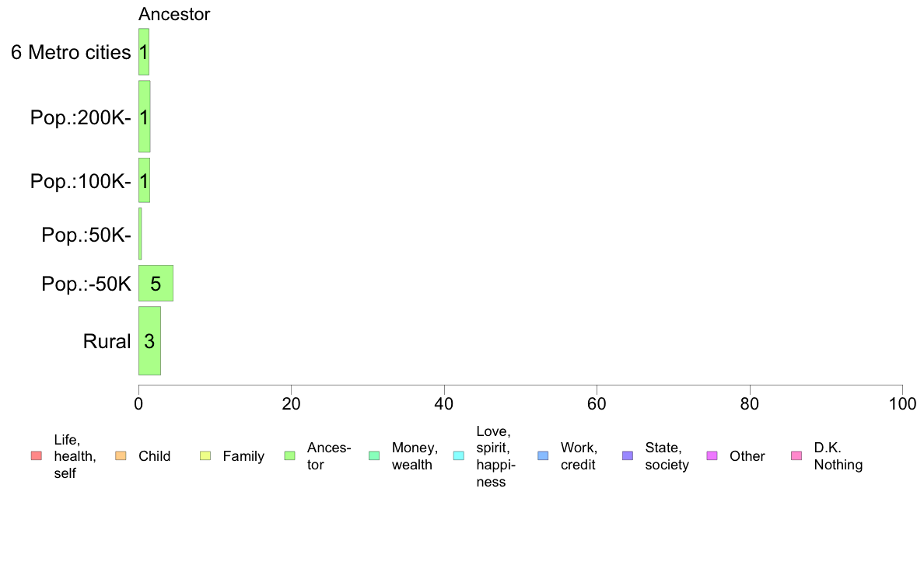The width and height of the screenshot is (924, 572).
Task: Click the Pop.:100K- bar
Action: pyautogui.click(x=145, y=180)
